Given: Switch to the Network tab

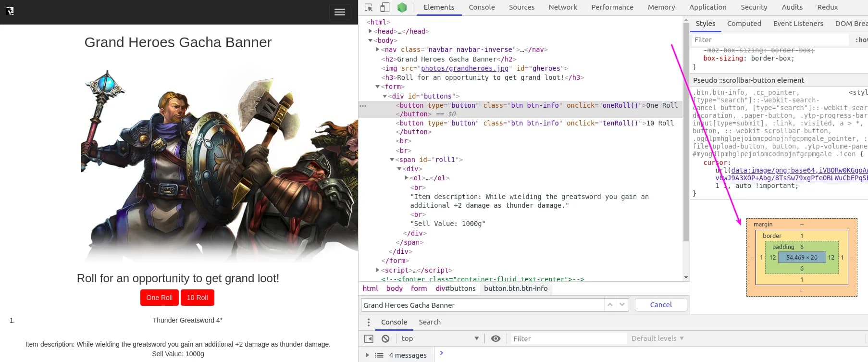Looking at the screenshot, I should (x=563, y=7).
